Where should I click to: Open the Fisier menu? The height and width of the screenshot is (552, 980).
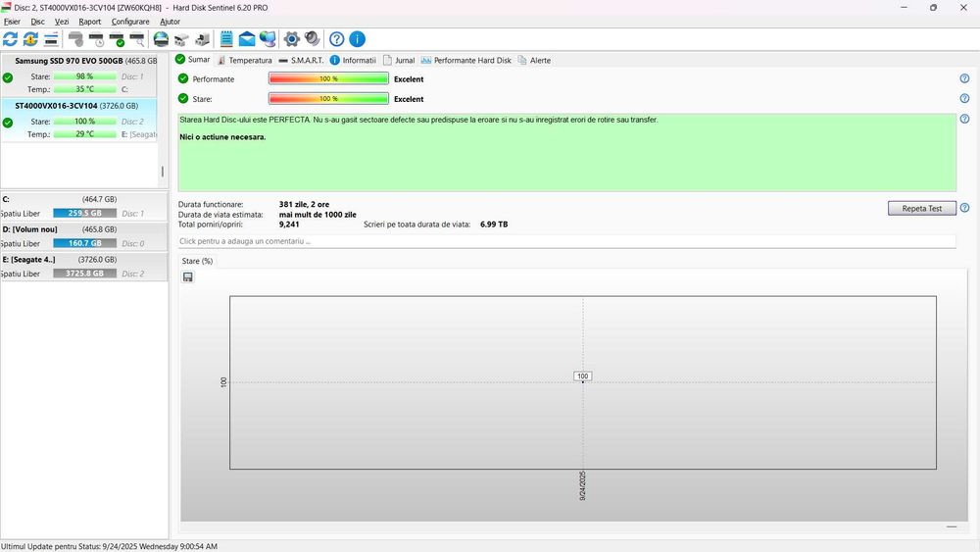tap(12, 22)
